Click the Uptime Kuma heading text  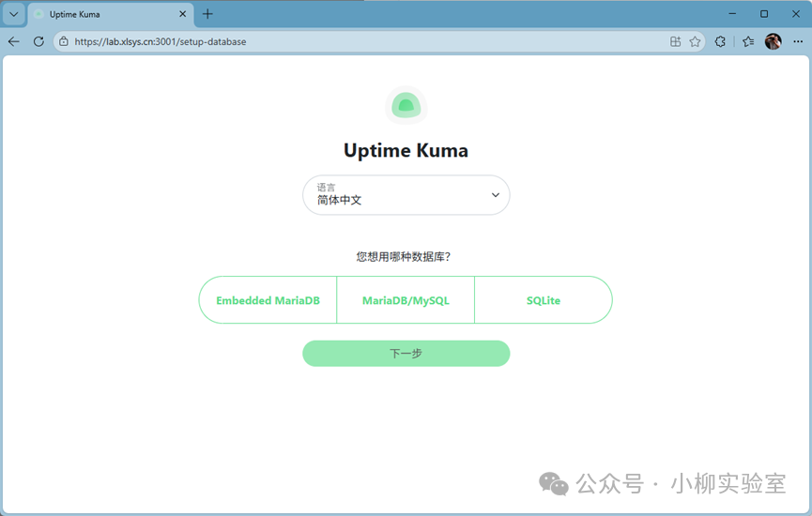tap(406, 151)
